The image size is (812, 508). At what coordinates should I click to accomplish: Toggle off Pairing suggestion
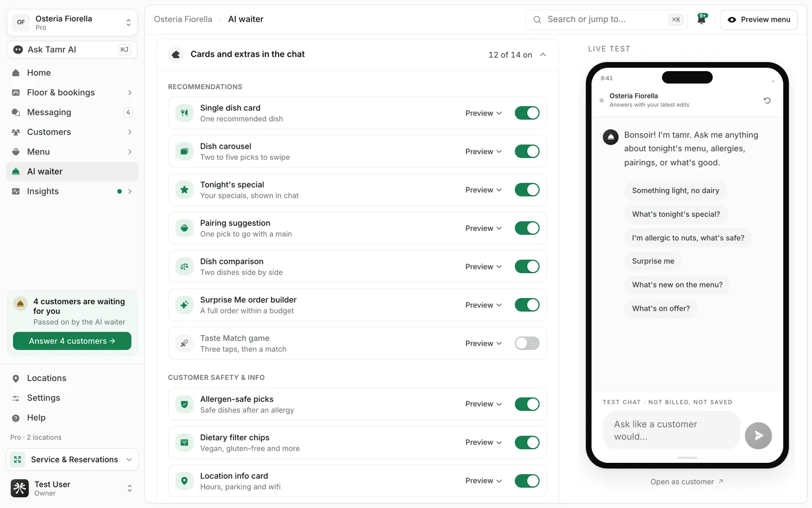[x=527, y=228]
